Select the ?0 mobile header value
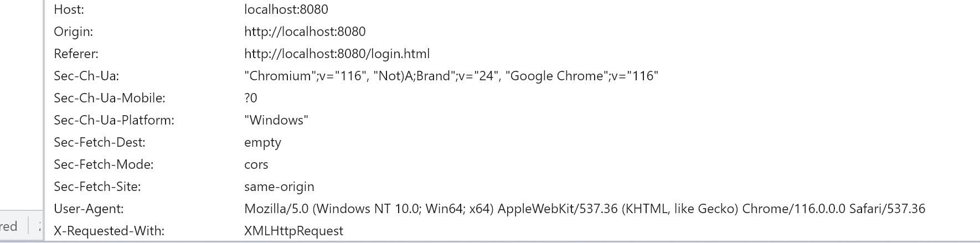 (250, 98)
